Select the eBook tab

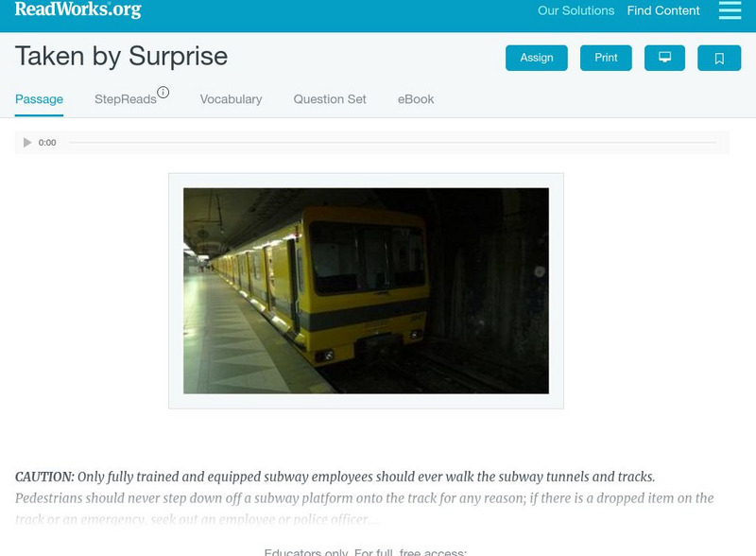tap(416, 99)
